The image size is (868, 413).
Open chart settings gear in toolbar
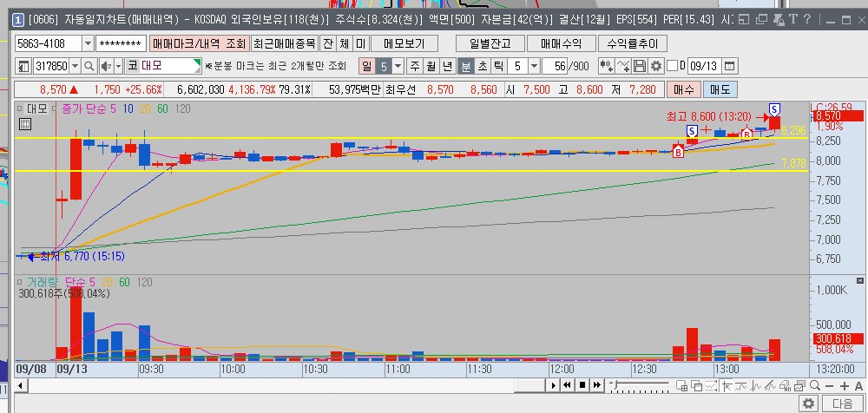tap(656, 66)
